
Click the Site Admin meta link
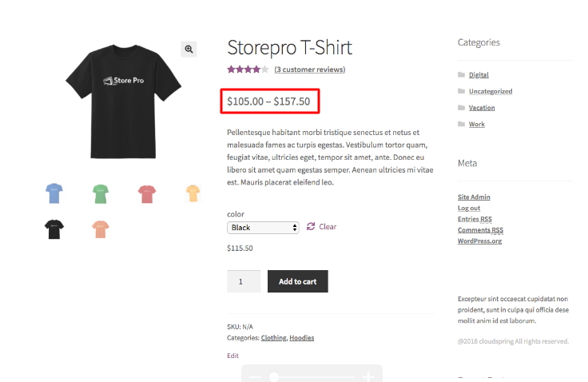(x=474, y=197)
